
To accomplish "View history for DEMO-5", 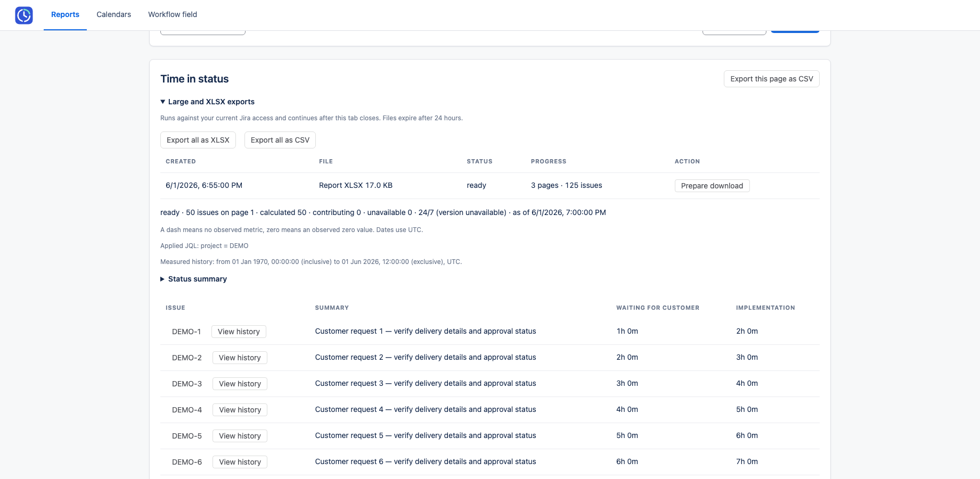I will (240, 436).
